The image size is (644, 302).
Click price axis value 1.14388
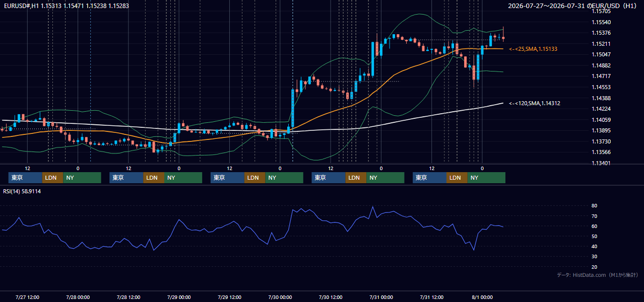click(x=601, y=98)
